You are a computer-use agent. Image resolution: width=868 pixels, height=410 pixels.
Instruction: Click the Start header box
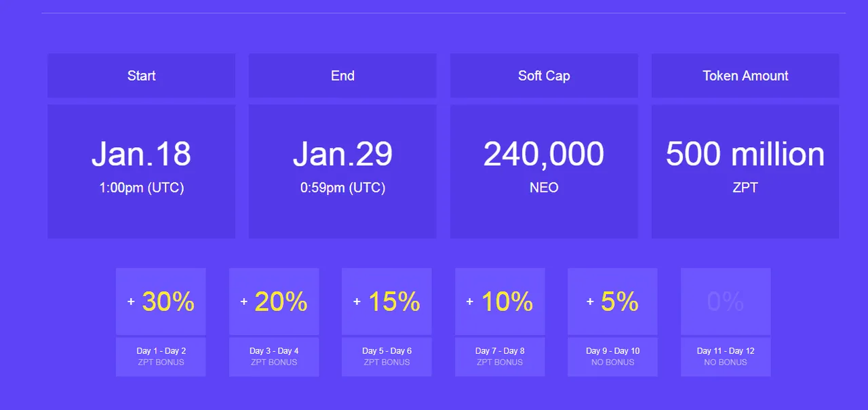[141, 76]
